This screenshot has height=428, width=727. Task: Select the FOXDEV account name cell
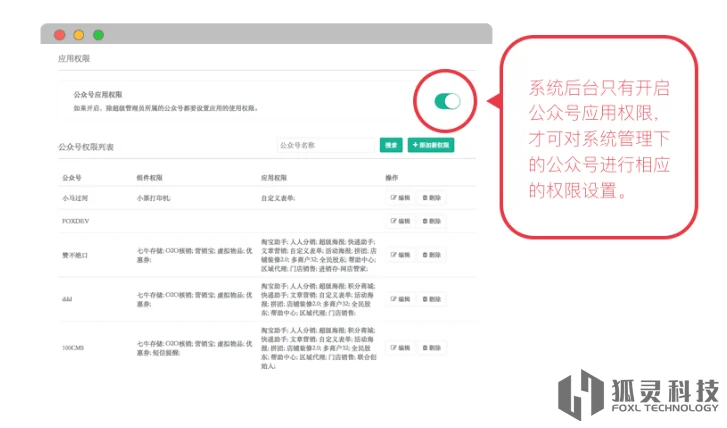(x=76, y=221)
